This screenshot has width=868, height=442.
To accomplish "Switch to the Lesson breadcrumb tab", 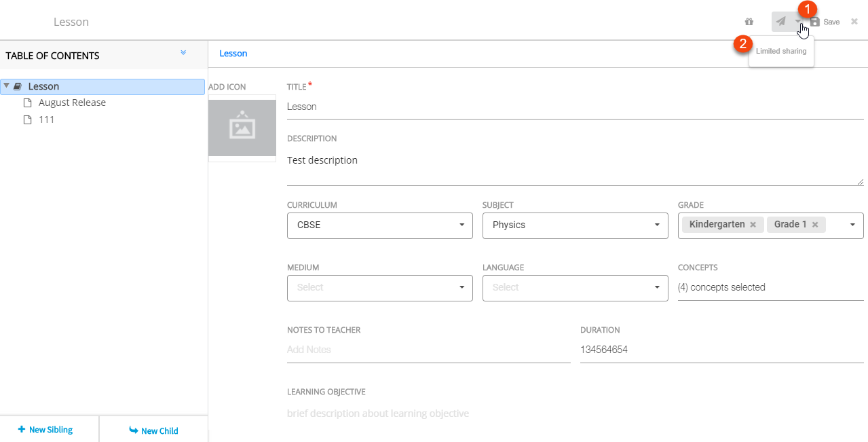I will 233,54.
